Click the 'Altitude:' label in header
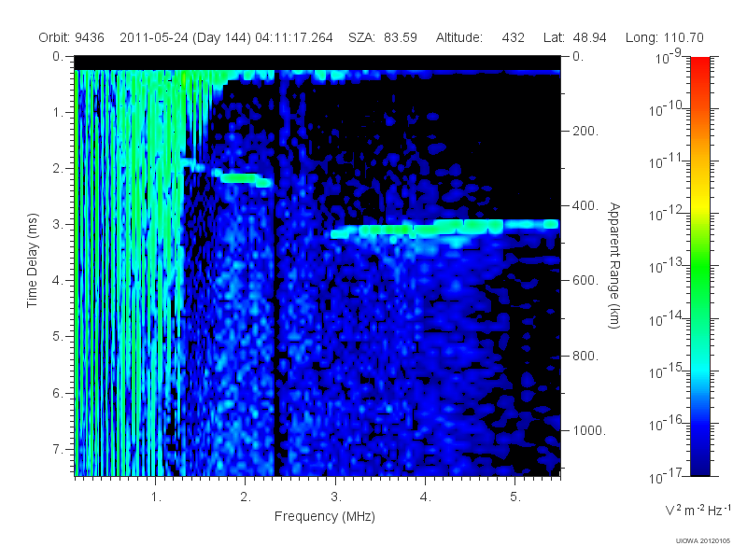747x560 pixels. coord(459,37)
